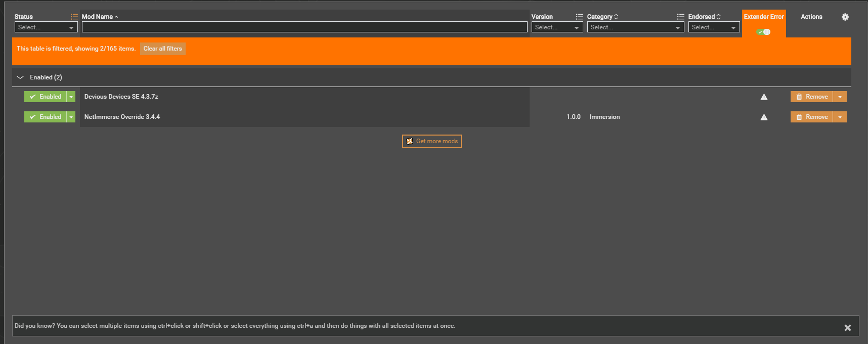Open the table settings gear icon

845,17
